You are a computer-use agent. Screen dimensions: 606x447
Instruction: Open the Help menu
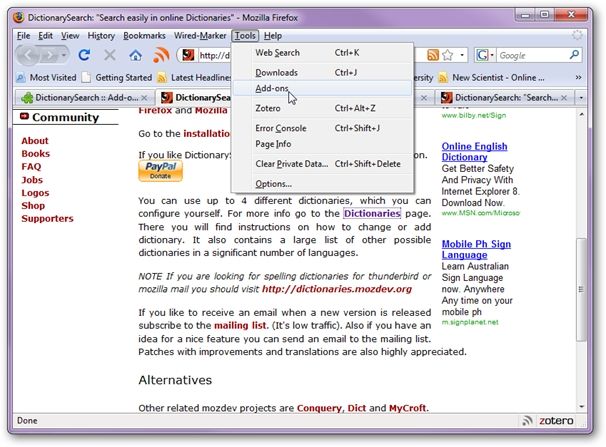pos(272,36)
